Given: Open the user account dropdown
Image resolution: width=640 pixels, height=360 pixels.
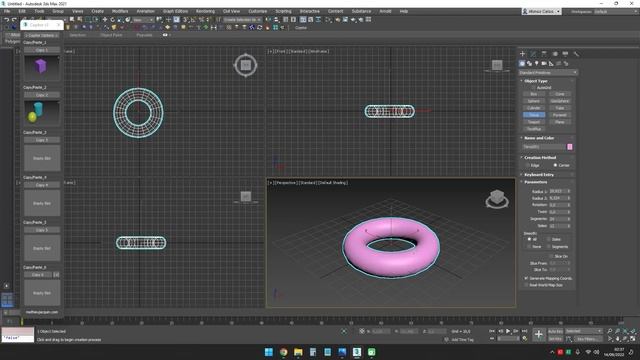Looking at the screenshot, I should pos(541,11).
